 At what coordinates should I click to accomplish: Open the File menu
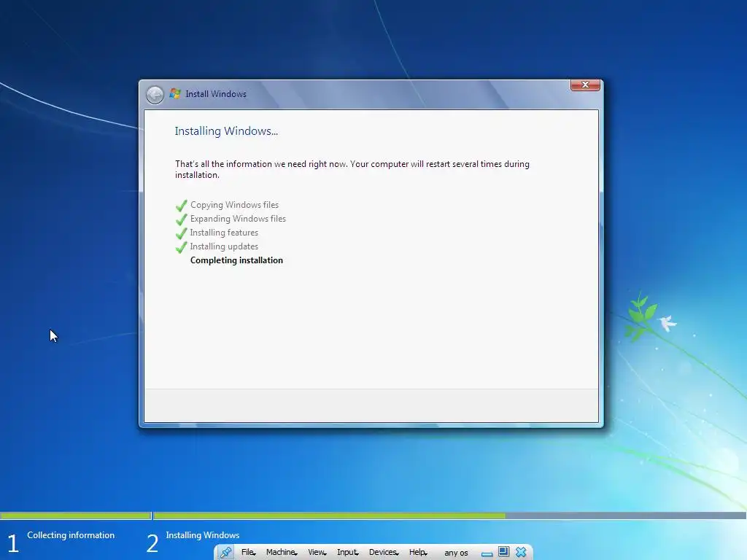[x=248, y=553]
